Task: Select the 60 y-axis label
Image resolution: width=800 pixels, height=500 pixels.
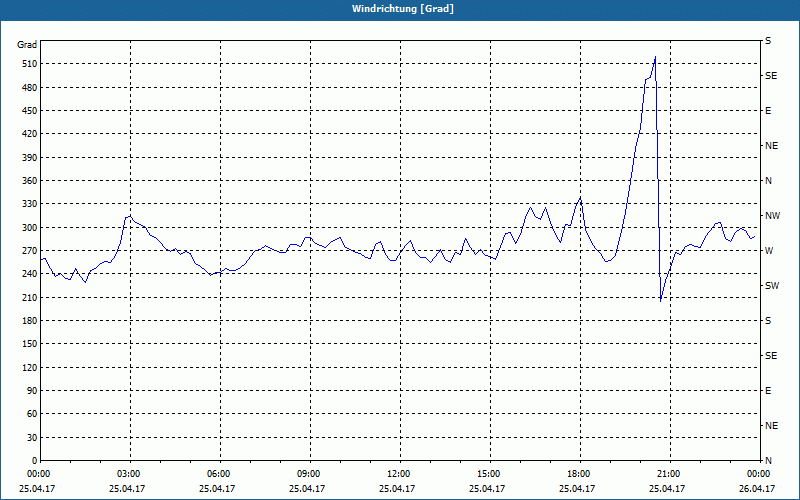Action: click(32, 414)
